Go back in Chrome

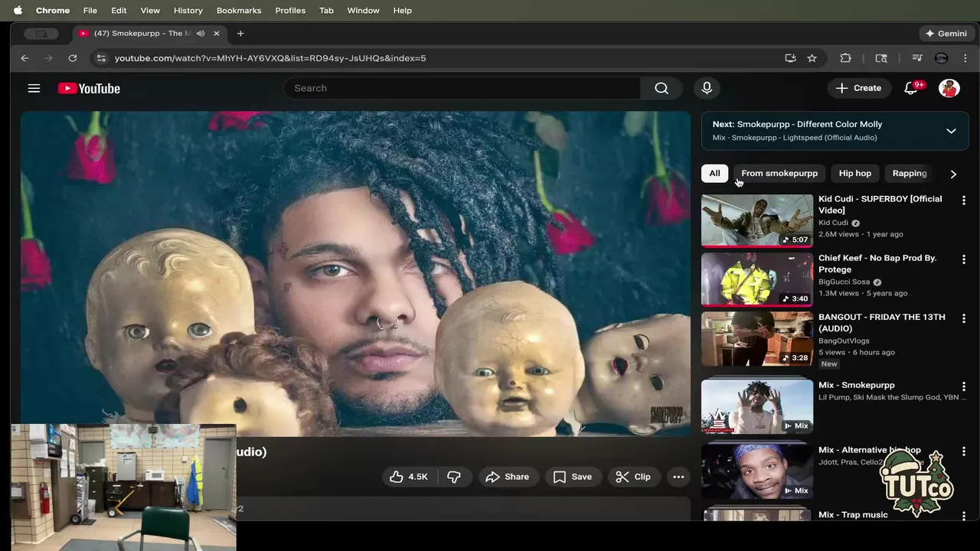click(x=24, y=58)
